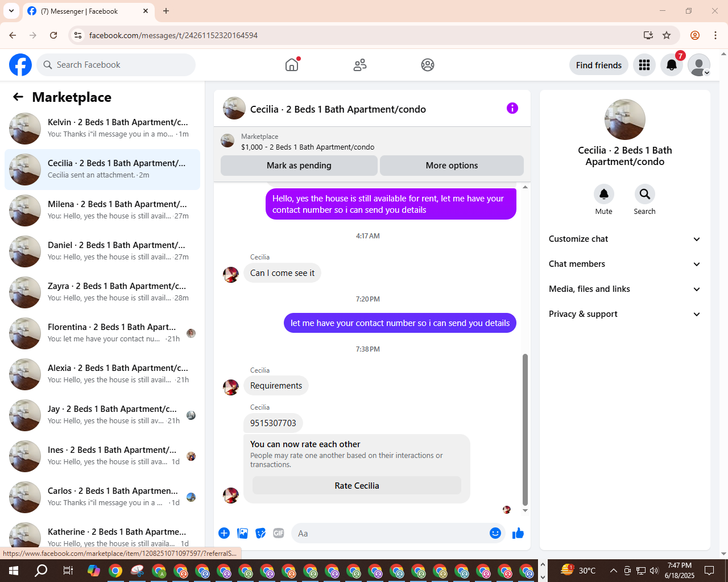
Task: Click More options button
Action: pos(452,166)
